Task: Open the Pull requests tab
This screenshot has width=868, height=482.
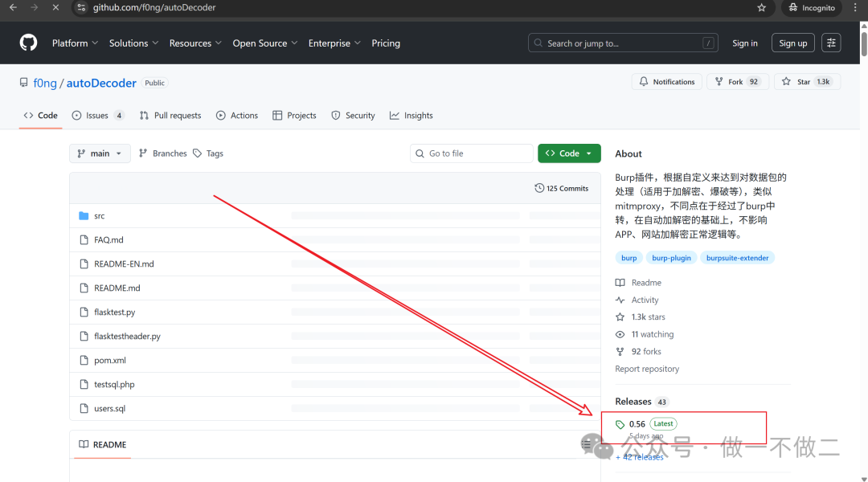Action: tap(170, 115)
